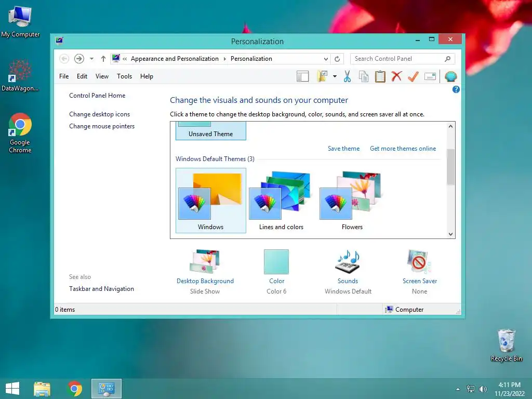Screen dimensions: 532x399
Task: Open File Explorer from taskbar
Action: point(42,389)
